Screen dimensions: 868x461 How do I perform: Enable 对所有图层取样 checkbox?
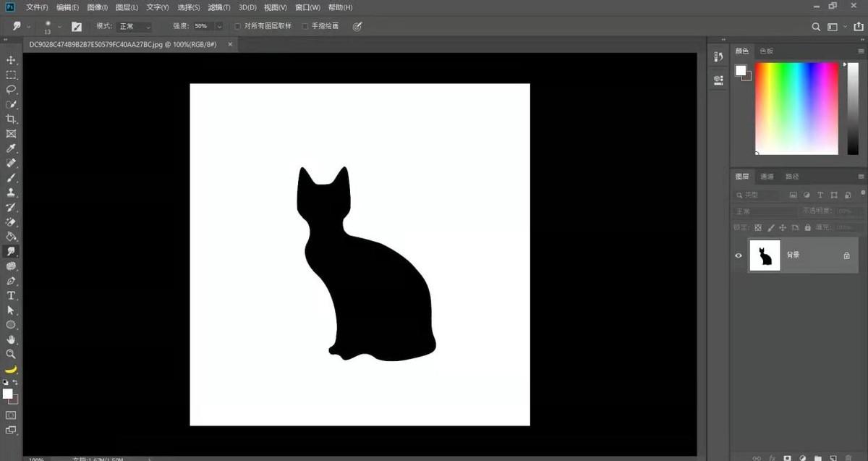pyautogui.click(x=237, y=27)
